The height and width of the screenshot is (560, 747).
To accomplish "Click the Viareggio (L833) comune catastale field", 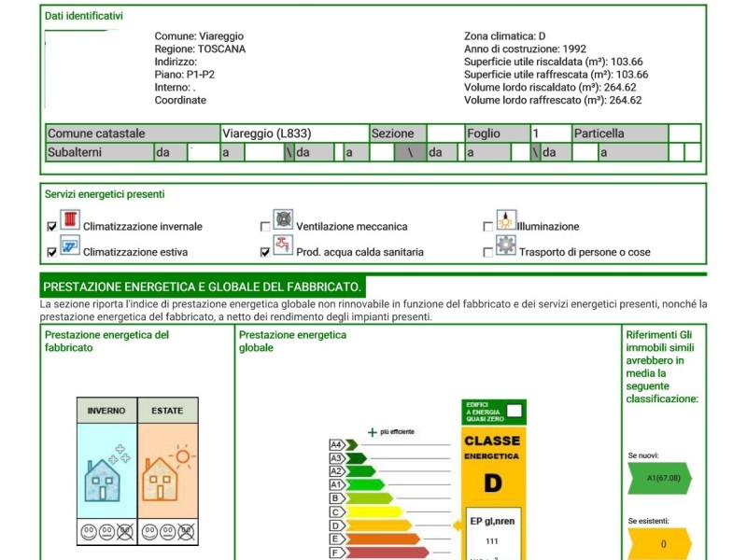I will pyautogui.click(x=294, y=133).
